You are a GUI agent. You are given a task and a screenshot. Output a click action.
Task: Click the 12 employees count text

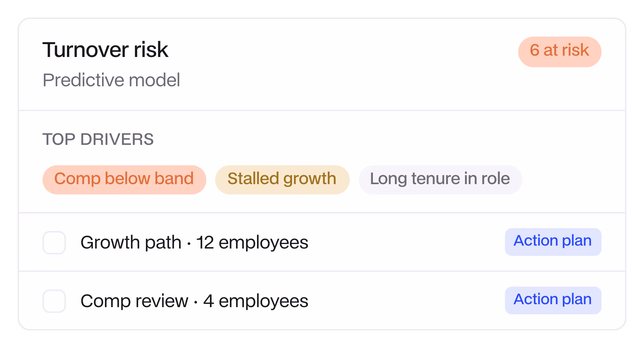(x=252, y=242)
